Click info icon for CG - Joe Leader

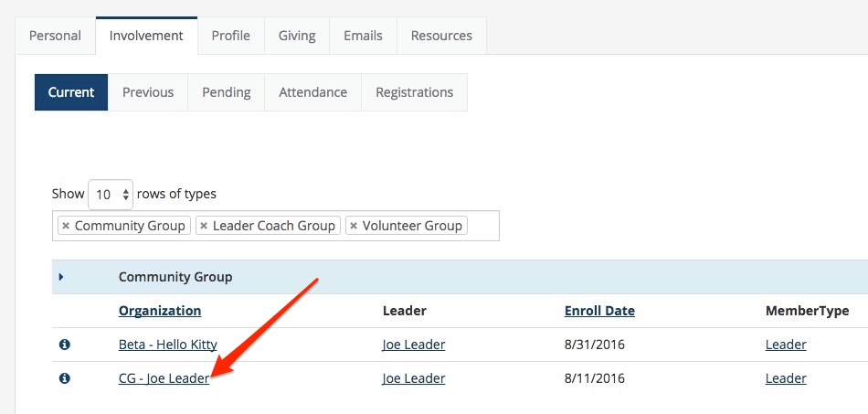click(64, 378)
